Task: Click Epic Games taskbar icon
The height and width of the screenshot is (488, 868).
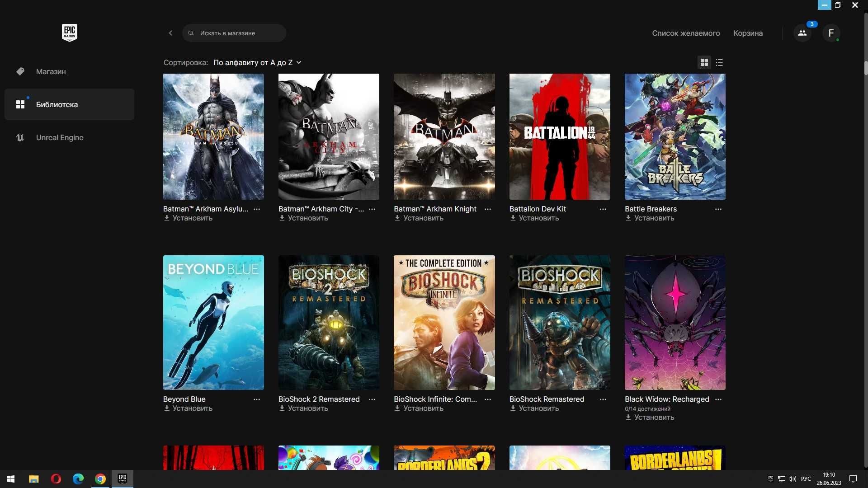Action: click(x=122, y=479)
